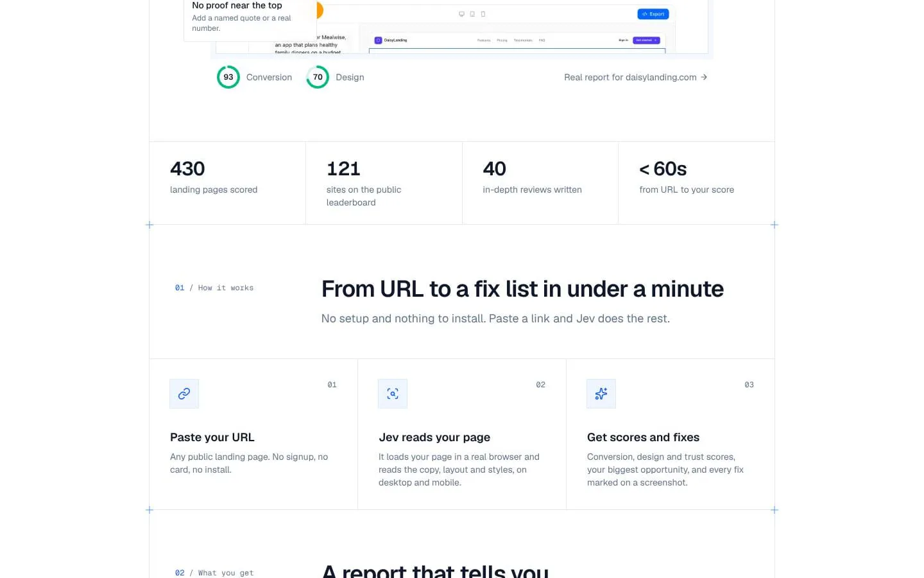Click the text 'No setup and nothing to install'
The image size is (924, 578).
(x=402, y=319)
